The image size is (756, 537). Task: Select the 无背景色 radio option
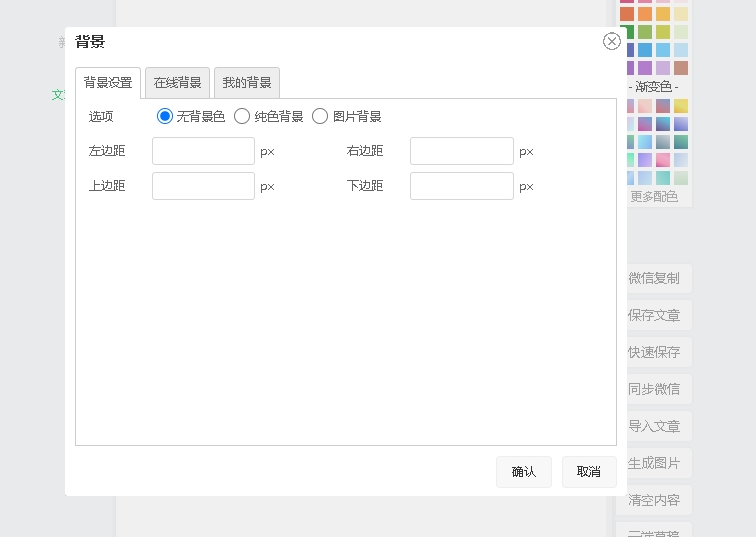pyautogui.click(x=165, y=116)
